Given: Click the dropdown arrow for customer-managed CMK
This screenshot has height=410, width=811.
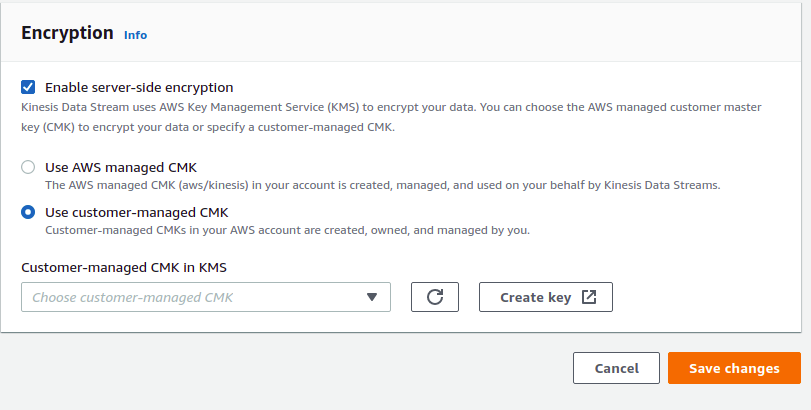Looking at the screenshot, I should tap(372, 297).
